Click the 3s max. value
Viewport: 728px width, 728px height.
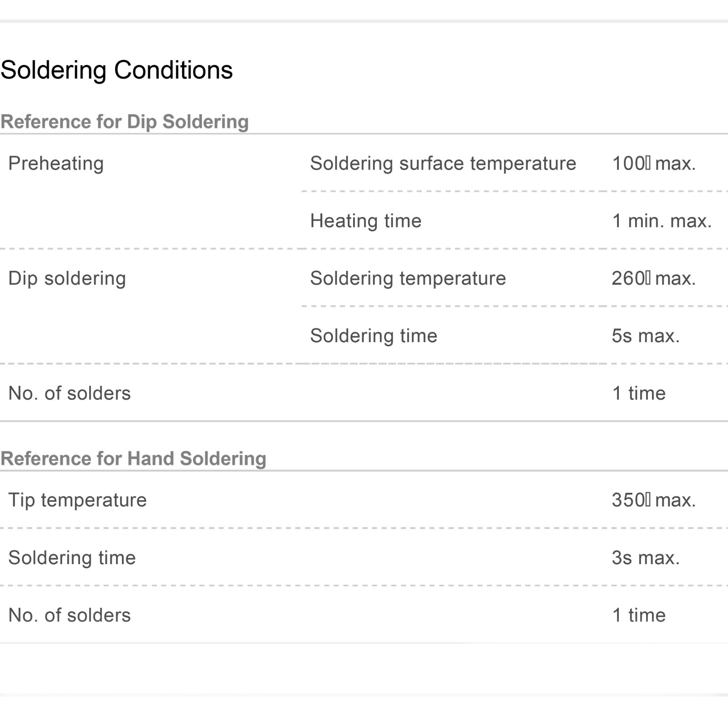[x=646, y=558]
